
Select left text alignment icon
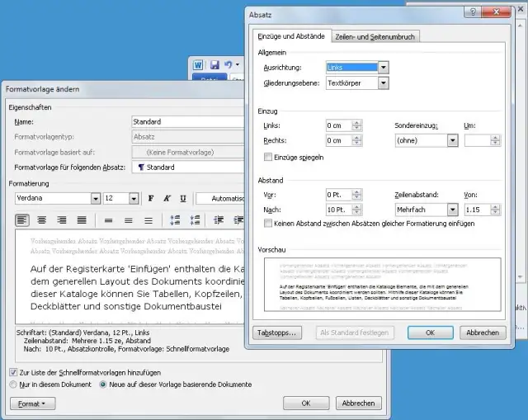tap(22, 220)
